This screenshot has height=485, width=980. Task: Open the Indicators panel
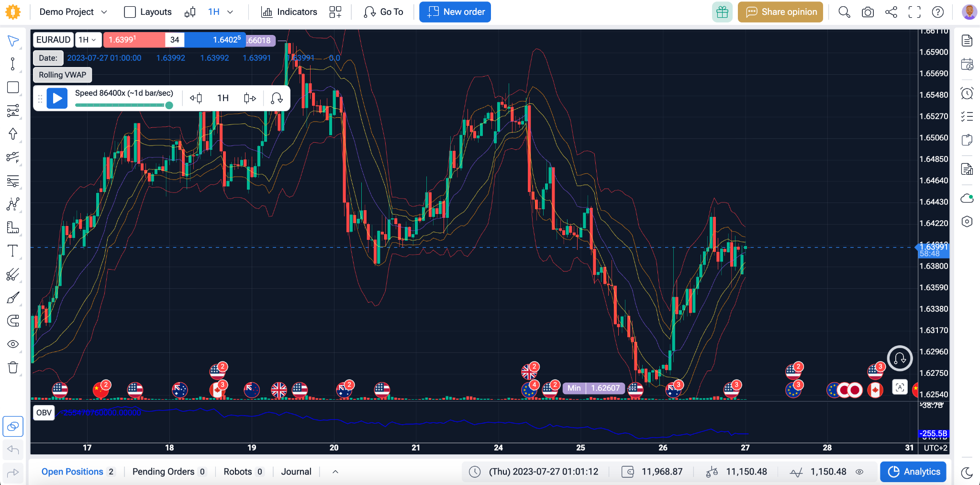pyautogui.click(x=289, y=12)
